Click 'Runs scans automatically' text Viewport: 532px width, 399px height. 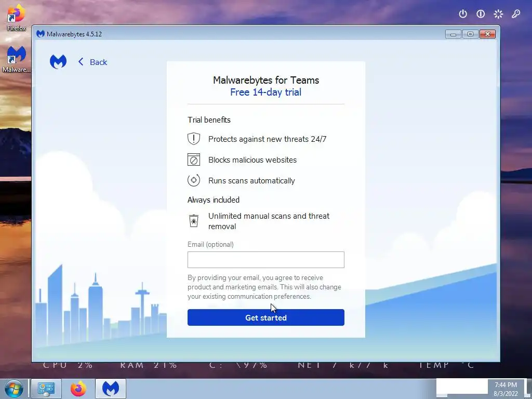tap(251, 180)
